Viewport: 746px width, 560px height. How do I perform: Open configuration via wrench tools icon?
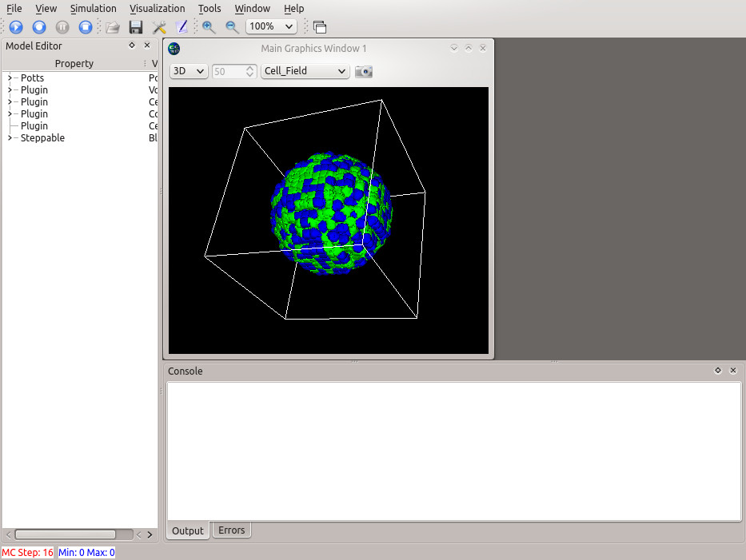pyautogui.click(x=159, y=27)
